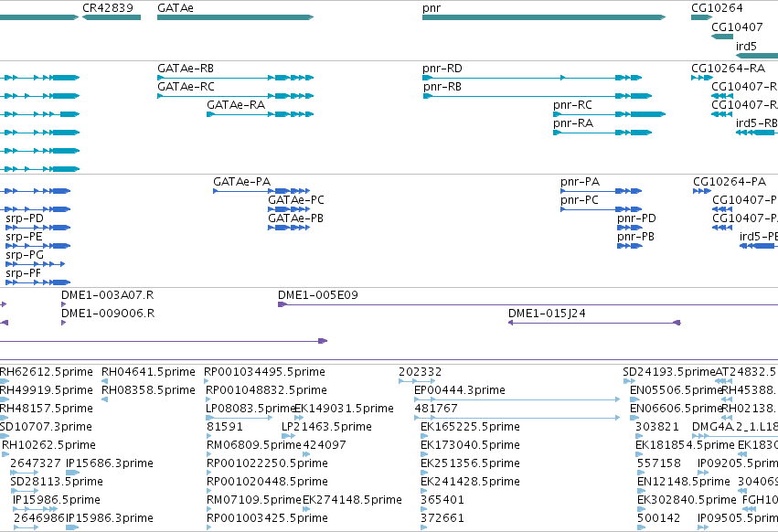Click the EK173040.5prime EST label
Image resolution: width=778 pixels, height=532 pixels.
tap(470, 446)
